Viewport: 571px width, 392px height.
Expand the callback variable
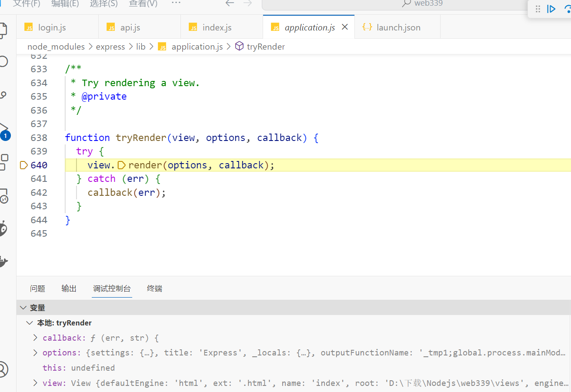click(x=35, y=338)
